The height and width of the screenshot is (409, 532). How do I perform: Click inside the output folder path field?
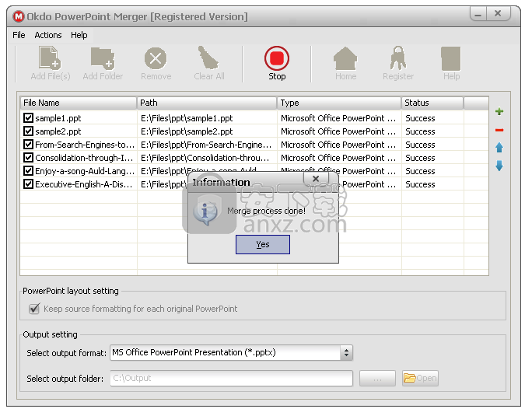(232, 378)
